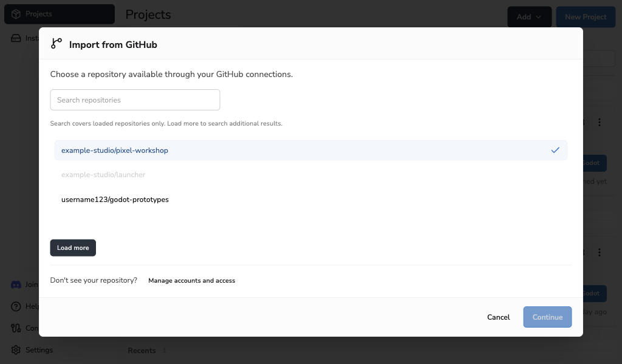
Task: Cancel the GitHub import dialog
Action: tap(498, 317)
